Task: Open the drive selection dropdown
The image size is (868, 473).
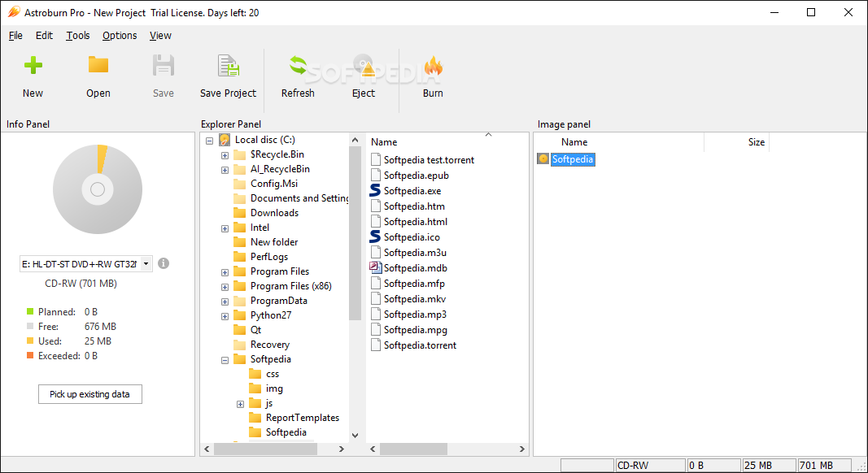Action: [x=146, y=264]
